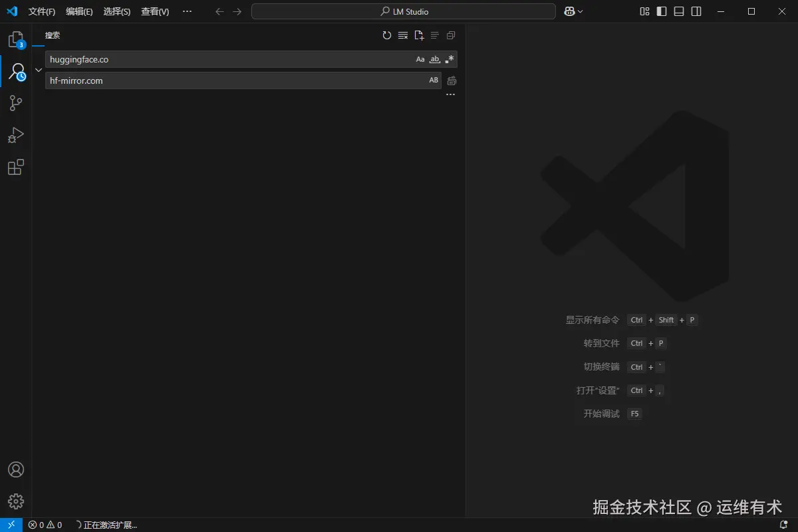The image size is (798, 532).
Task: Open search results in editor
Action: tap(419, 35)
